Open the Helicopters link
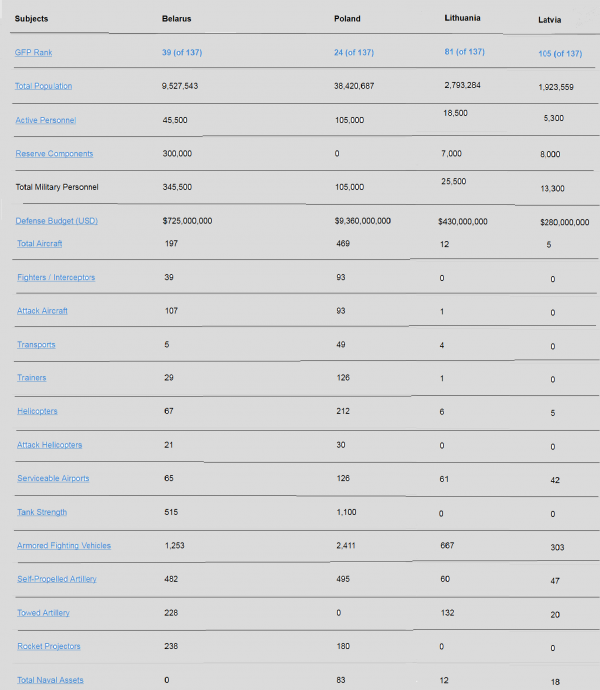This screenshot has width=600, height=690. pos(37,412)
